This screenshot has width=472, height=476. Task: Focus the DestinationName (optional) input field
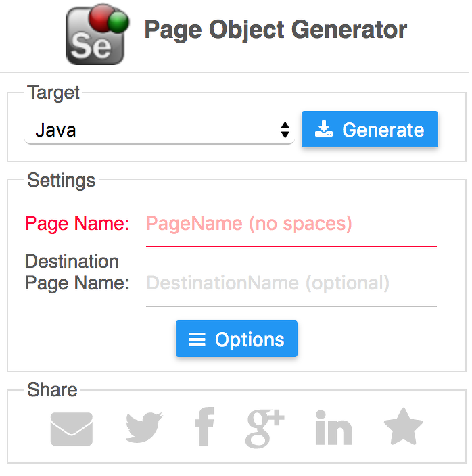[291, 283]
